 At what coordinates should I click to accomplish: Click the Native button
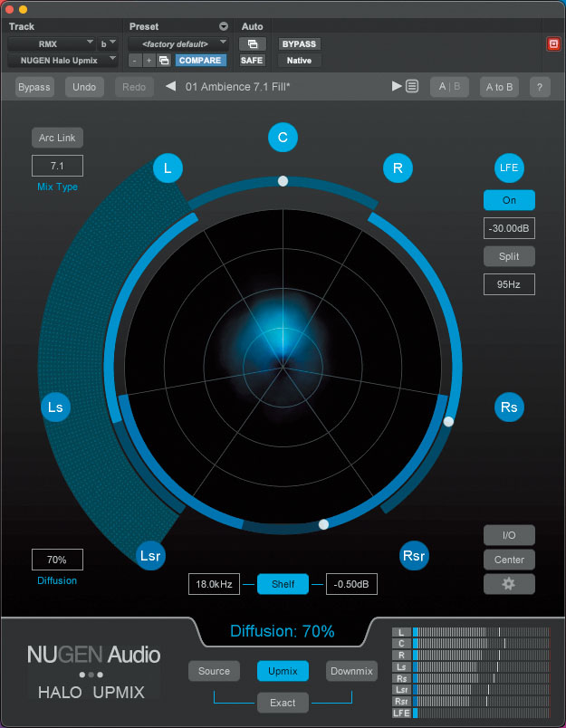(x=299, y=61)
